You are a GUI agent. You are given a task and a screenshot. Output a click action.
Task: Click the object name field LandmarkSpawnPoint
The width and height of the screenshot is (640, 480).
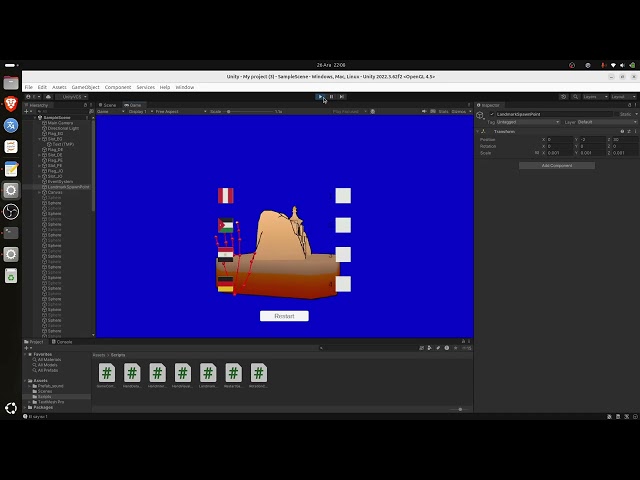click(x=554, y=114)
